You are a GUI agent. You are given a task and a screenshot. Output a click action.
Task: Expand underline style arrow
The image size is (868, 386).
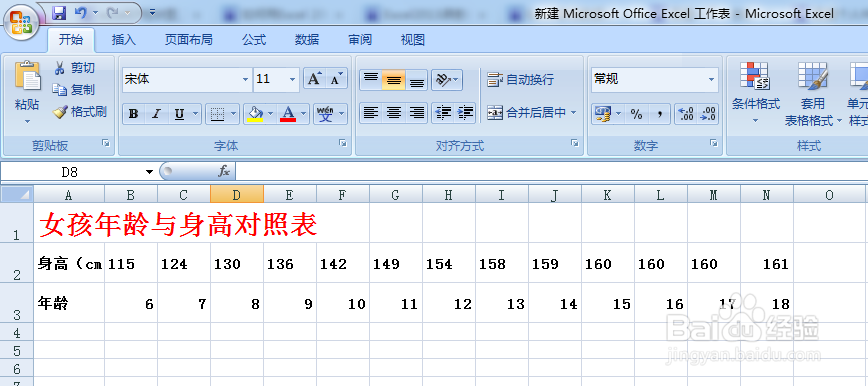(x=195, y=114)
